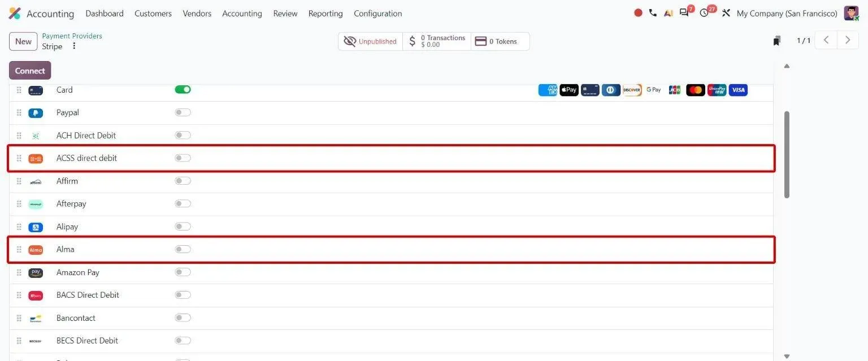Click the Affirm logo icon
The image size is (868, 361).
point(36,181)
